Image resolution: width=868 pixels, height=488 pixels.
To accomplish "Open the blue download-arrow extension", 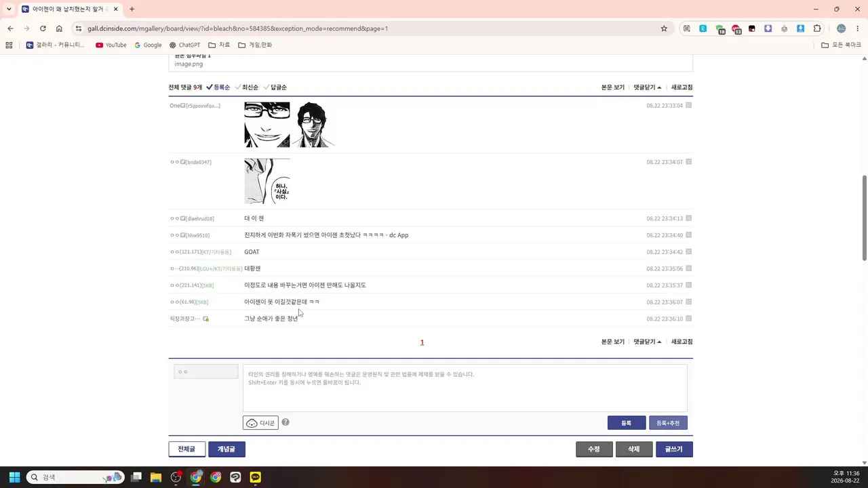I will click(801, 28).
